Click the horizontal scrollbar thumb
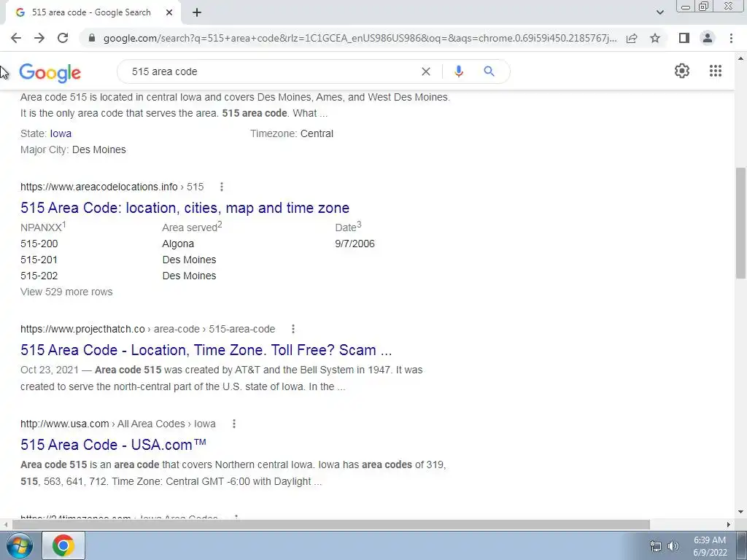Image resolution: width=747 pixels, height=560 pixels. point(331,524)
